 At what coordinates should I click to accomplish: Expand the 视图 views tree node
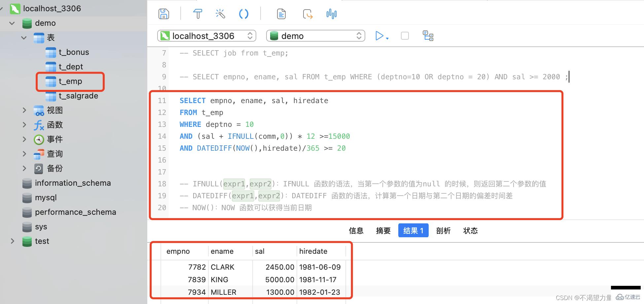tap(24, 110)
